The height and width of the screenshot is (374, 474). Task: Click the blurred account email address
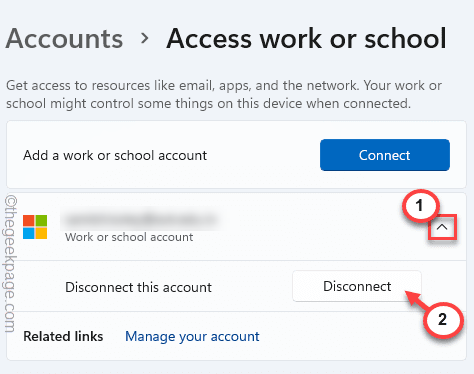141,220
